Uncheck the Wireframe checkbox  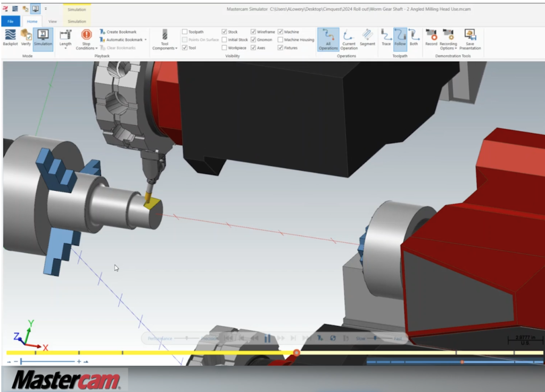253,31
